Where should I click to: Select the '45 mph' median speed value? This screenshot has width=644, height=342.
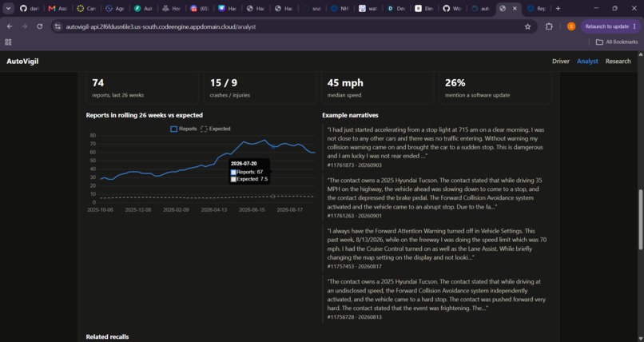coord(345,83)
